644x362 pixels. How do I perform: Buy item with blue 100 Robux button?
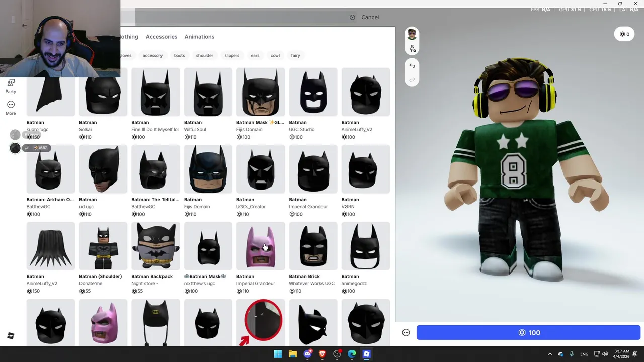tap(528, 333)
